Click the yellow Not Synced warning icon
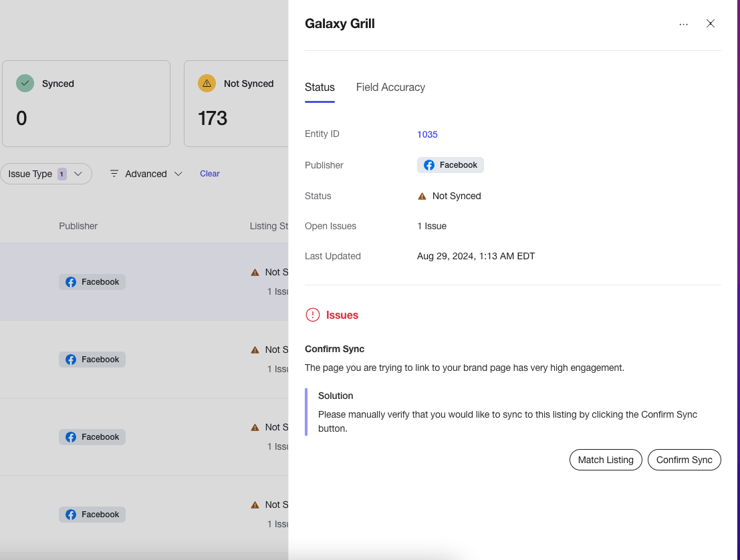 tap(207, 84)
